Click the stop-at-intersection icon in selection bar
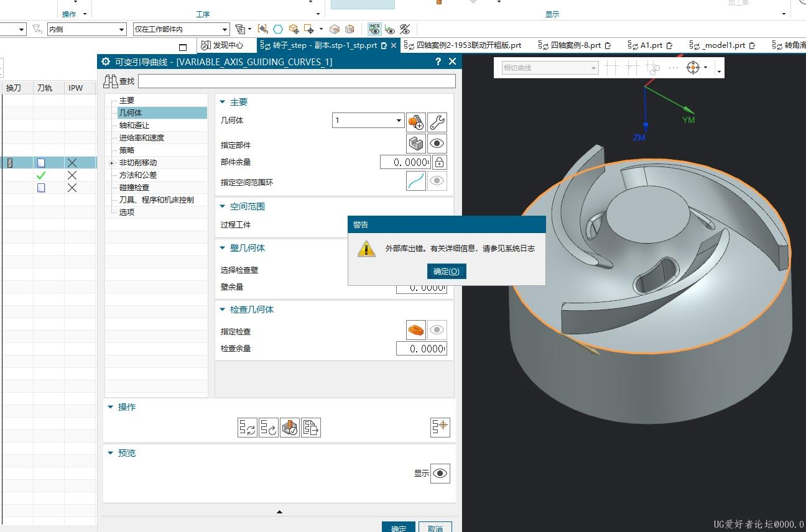This screenshot has width=806, height=532. [611, 68]
